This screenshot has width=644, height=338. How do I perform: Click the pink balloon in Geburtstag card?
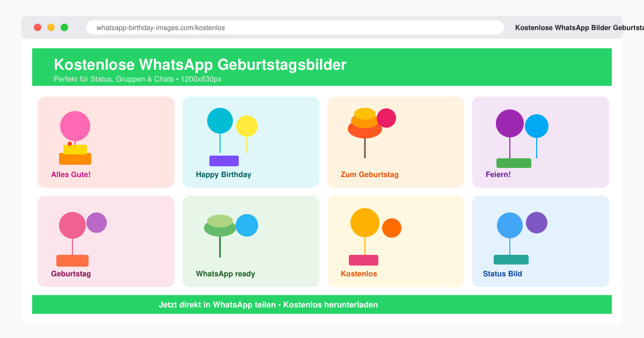point(72,225)
